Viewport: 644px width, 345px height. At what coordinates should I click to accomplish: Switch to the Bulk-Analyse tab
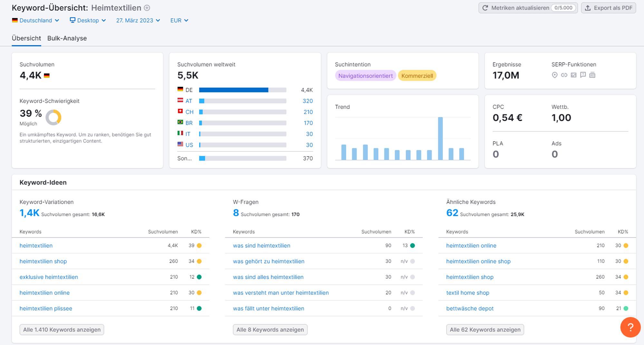67,38
